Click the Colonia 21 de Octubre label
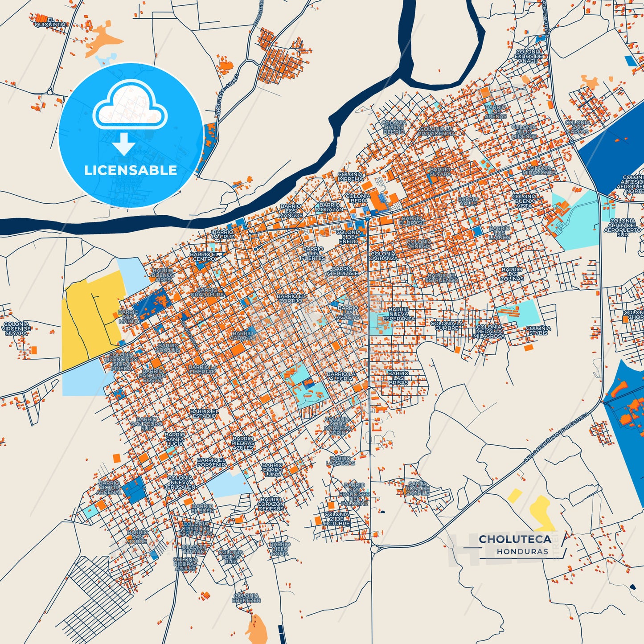 coord(336,519)
